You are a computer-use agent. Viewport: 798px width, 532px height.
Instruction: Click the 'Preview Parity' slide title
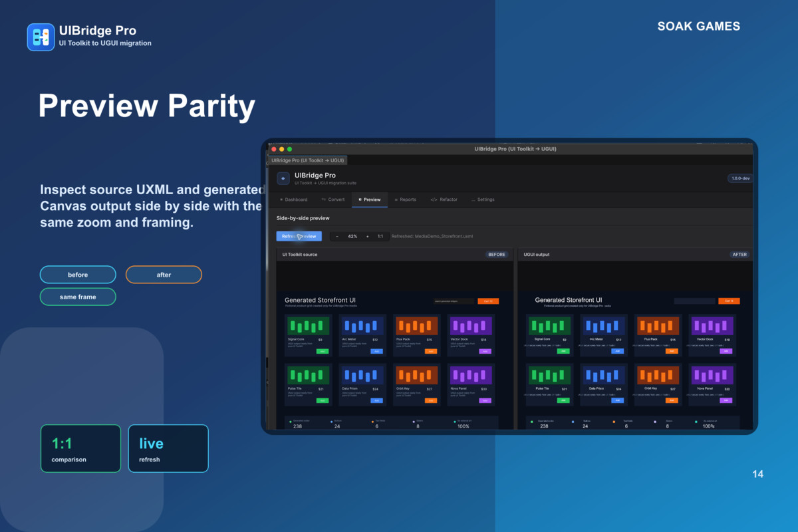(x=147, y=106)
